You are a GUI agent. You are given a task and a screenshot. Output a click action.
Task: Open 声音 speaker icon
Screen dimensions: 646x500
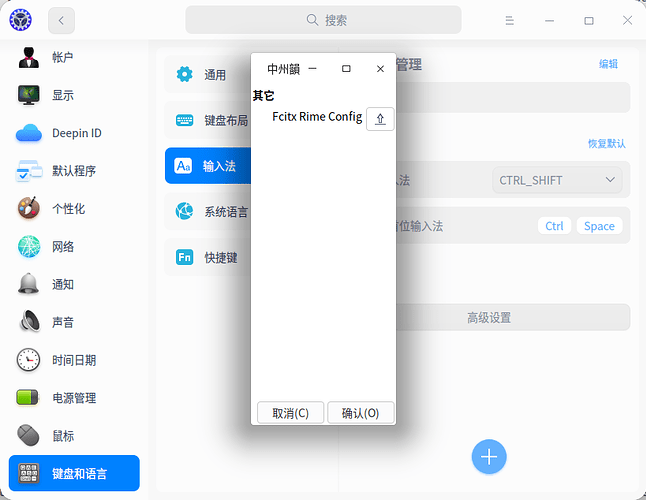pyautogui.click(x=30, y=321)
